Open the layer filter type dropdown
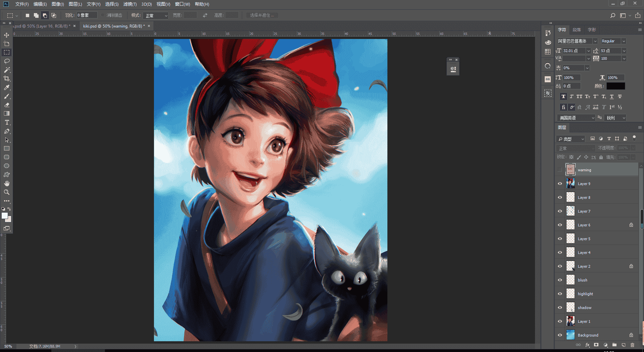The height and width of the screenshot is (352, 644). pos(571,139)
